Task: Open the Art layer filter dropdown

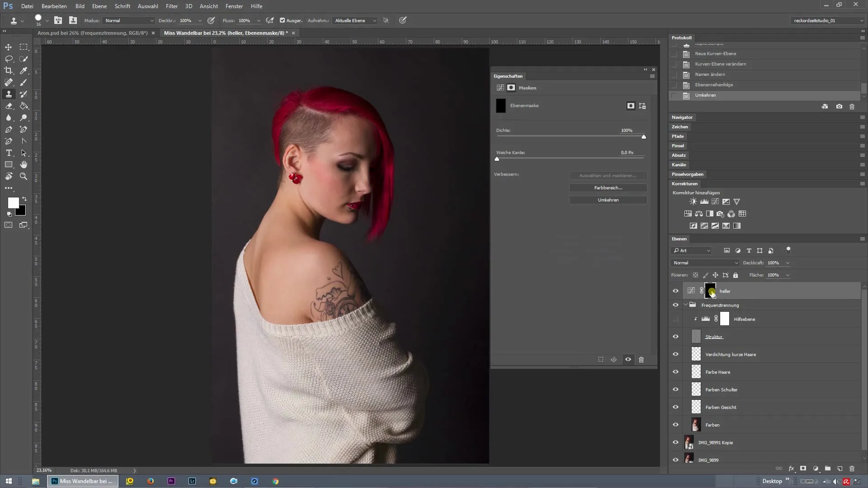Action: tap(691, 250)
